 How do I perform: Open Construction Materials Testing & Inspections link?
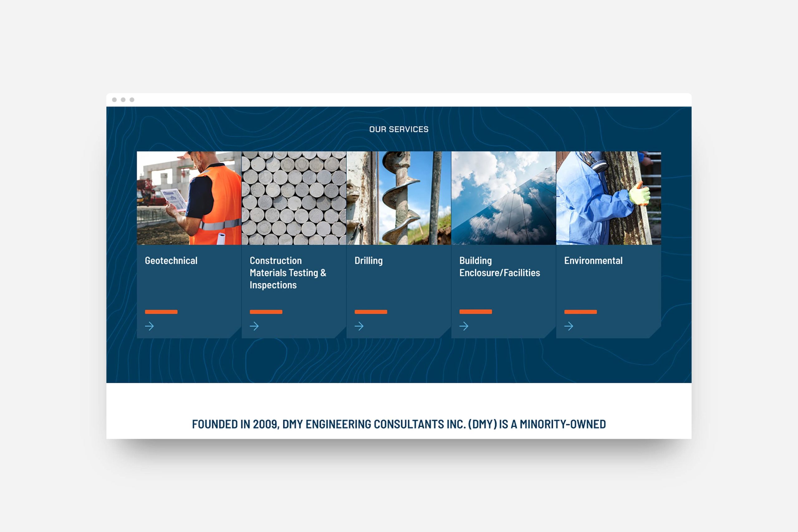coord(288,273)
